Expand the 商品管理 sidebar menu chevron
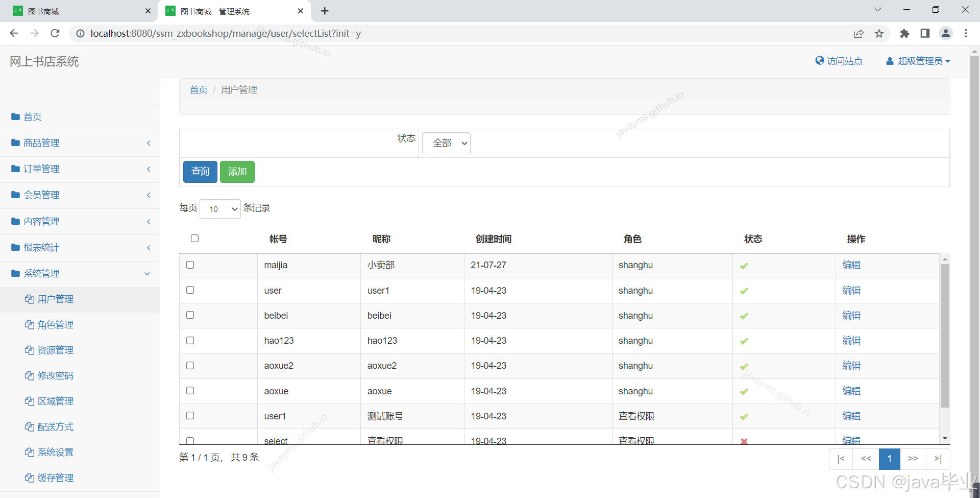Image resolution: width=980 pixels, height=498 pixels. pyautogui.click(x=149, y=143)
